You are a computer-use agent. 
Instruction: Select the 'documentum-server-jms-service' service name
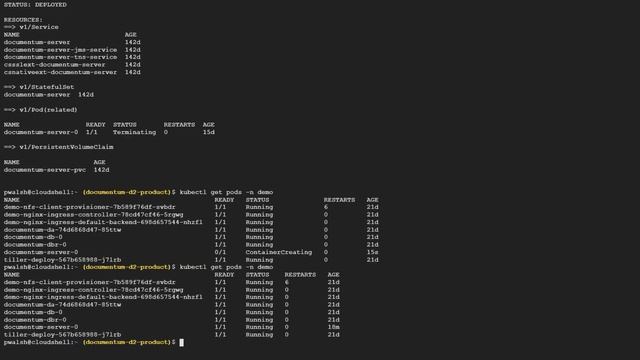coord(60,50)
